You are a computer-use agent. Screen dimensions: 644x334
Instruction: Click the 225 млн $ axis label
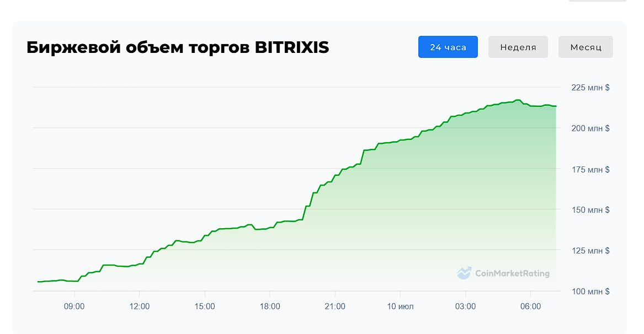tap(590, 88)
